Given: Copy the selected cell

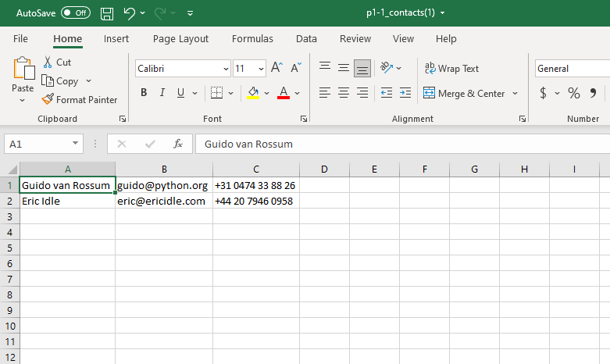Looking at the screenshot, I should coord(60,81).
